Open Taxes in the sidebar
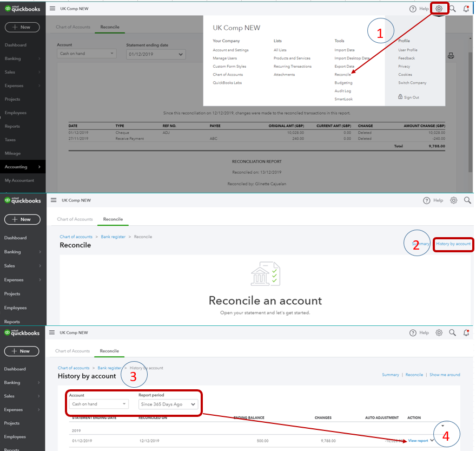The height and width of the screenshot is (451, 476). pos(10,140)
